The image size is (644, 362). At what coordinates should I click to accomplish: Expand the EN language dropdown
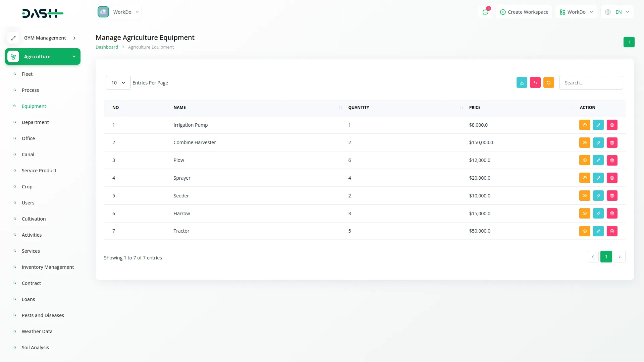617,12
